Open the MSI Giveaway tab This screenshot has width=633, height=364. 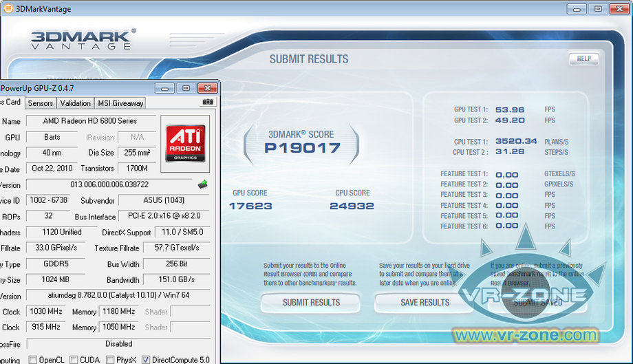tap(120, 103)
